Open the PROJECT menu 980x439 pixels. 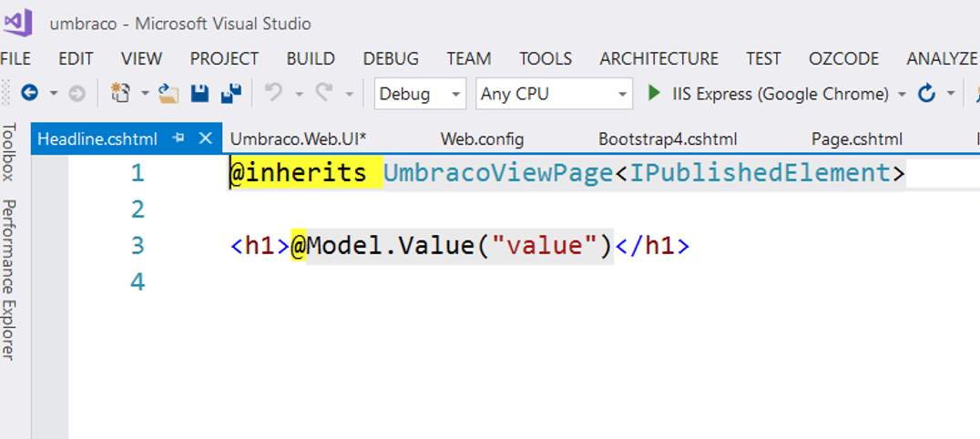224,59
